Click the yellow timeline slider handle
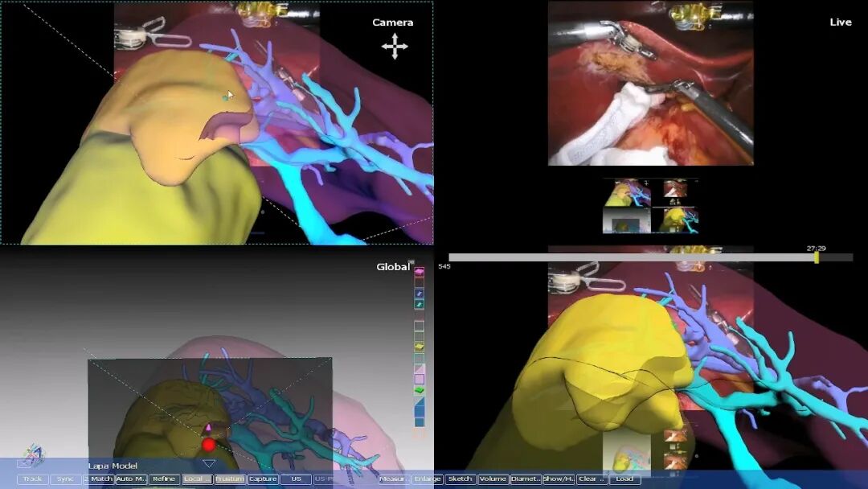 (817, 257)
